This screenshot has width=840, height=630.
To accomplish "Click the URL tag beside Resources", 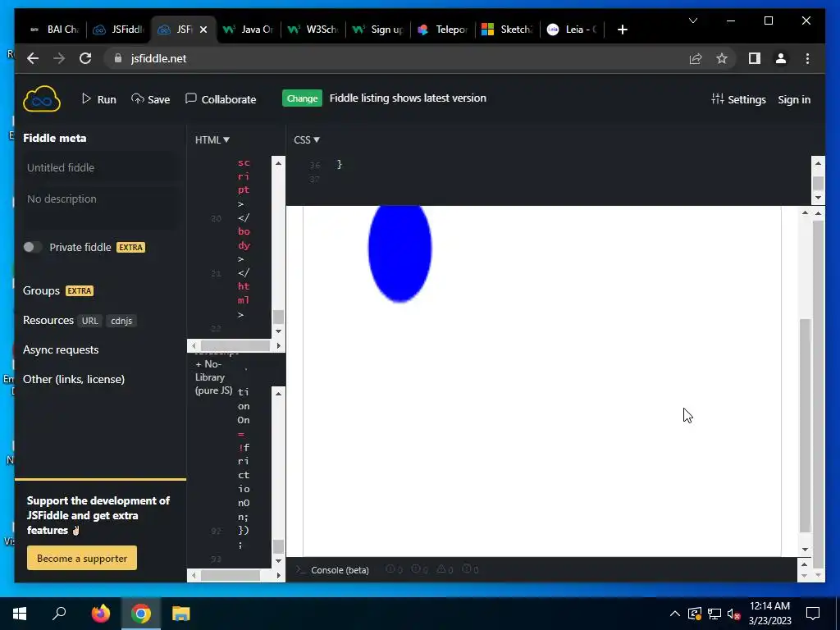I will tap(89, 321).
